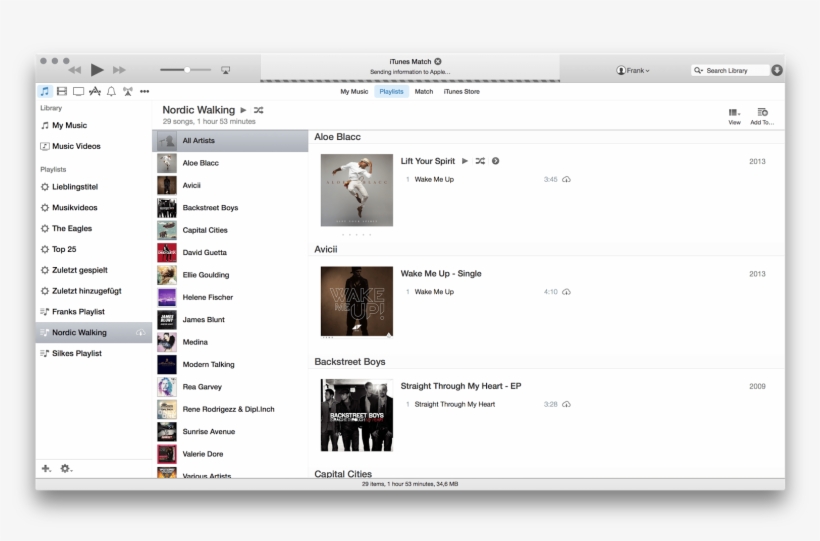The image size is (820, 541).
Task: Select the Internet Radio antenna icon
Action: pyautogui.click(x=128, y=92)
